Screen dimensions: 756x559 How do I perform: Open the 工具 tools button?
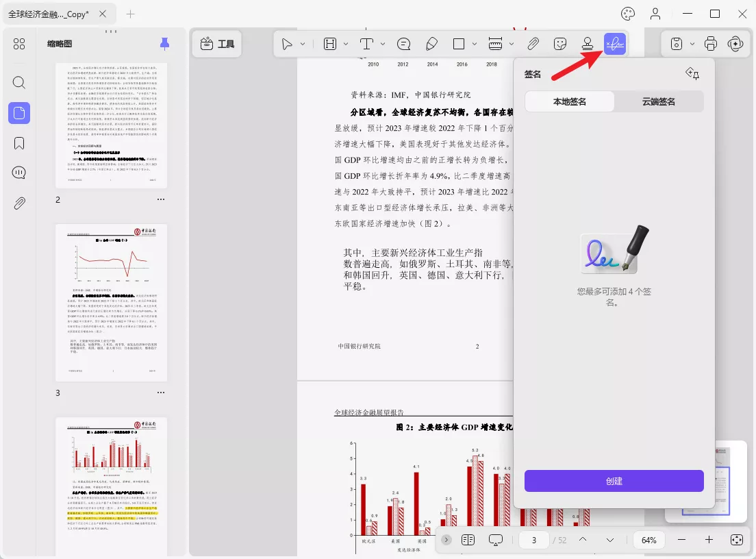[216, 43]
